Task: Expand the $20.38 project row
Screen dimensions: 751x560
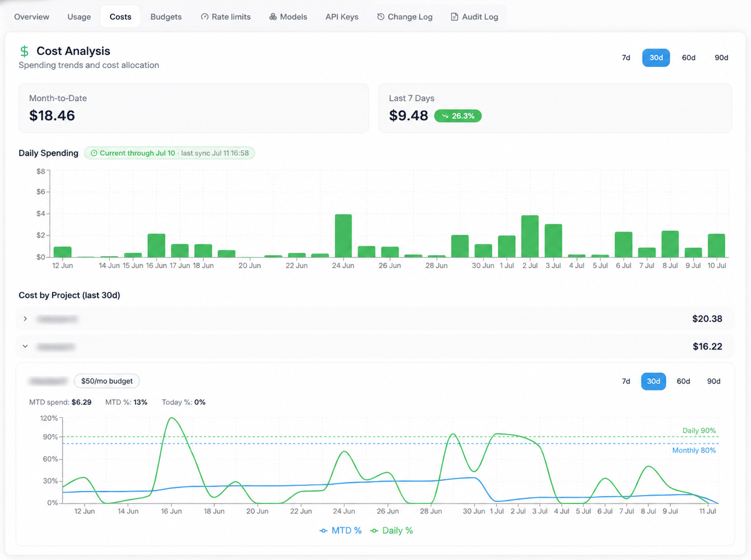Action: [x=375, y=319]
